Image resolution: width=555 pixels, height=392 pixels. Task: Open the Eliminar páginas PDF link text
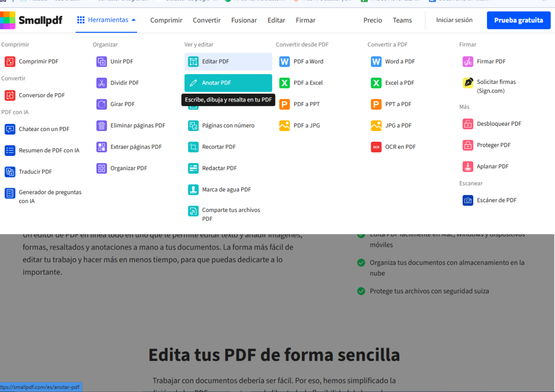pyautogui.click(x=138, y=126)
